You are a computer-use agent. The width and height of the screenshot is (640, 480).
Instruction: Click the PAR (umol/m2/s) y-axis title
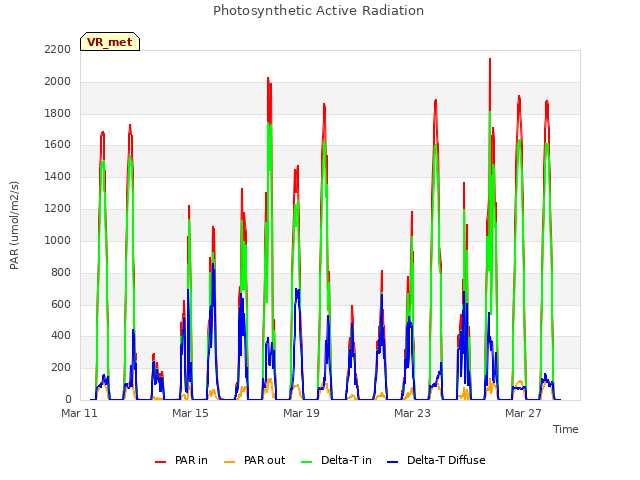(x=14, y=225)
